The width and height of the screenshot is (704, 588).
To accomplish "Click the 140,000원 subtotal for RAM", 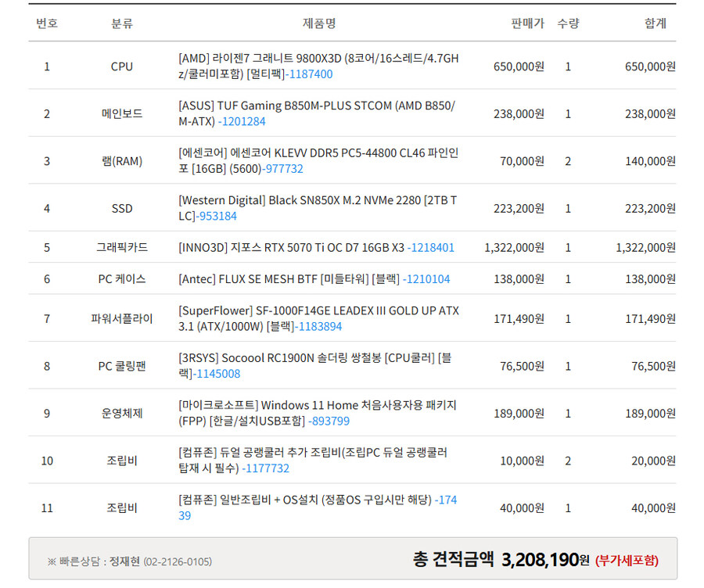I will click(x=651, y=161).
